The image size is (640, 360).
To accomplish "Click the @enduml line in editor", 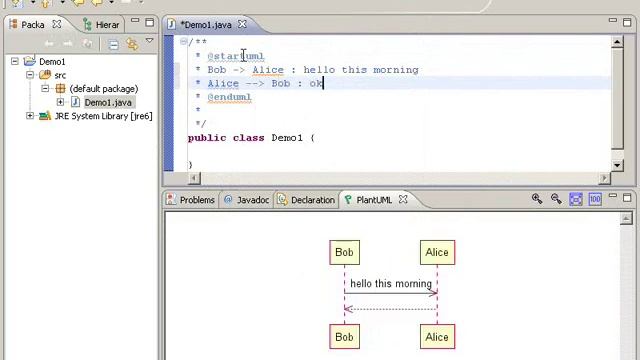I will click(x=229, y=97).
